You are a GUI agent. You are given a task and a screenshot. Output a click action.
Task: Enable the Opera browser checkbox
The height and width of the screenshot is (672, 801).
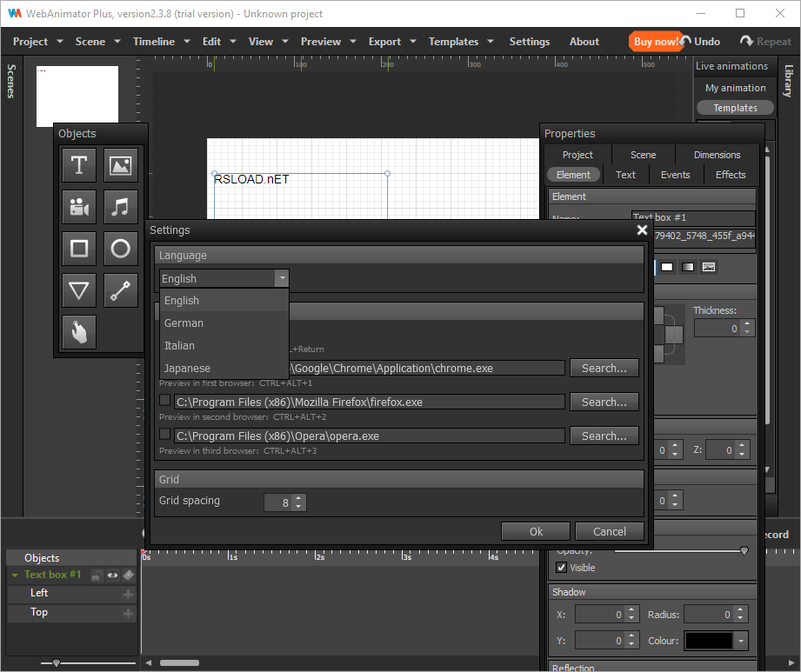[x=165, y=435]
